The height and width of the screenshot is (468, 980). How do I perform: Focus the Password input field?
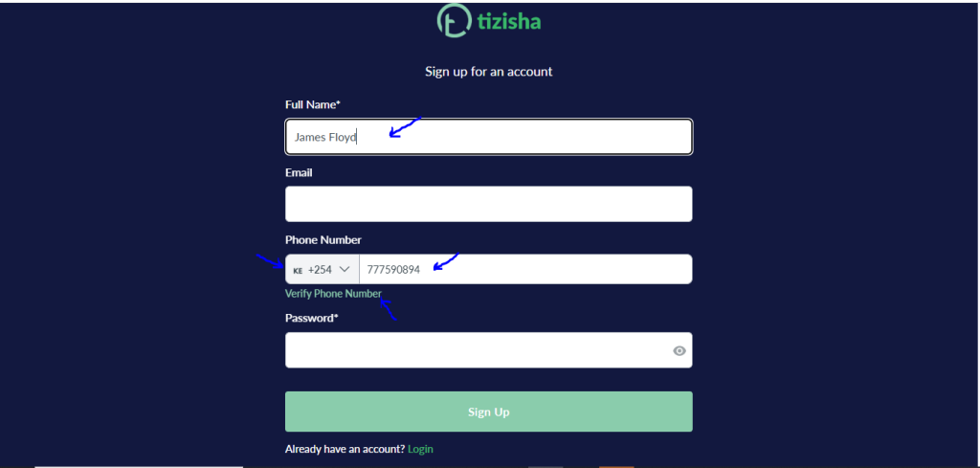point(489,350)
